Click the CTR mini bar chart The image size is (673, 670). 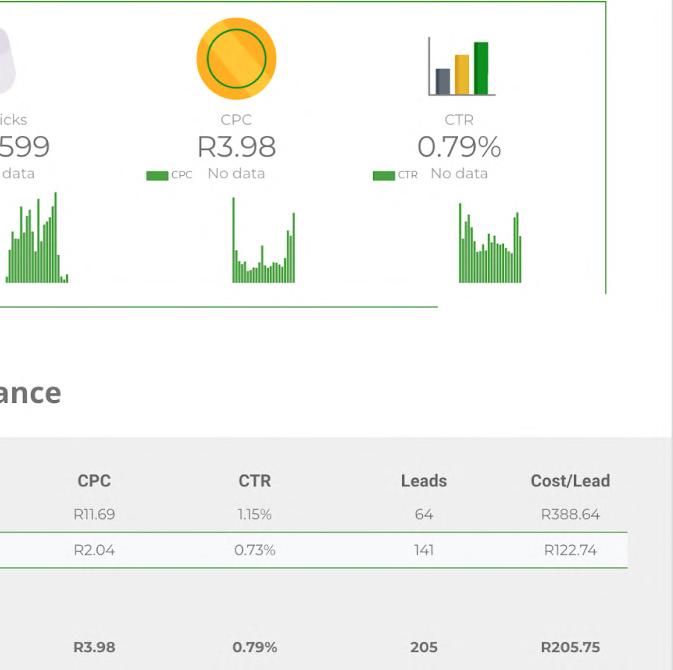[x=490, y=243]
